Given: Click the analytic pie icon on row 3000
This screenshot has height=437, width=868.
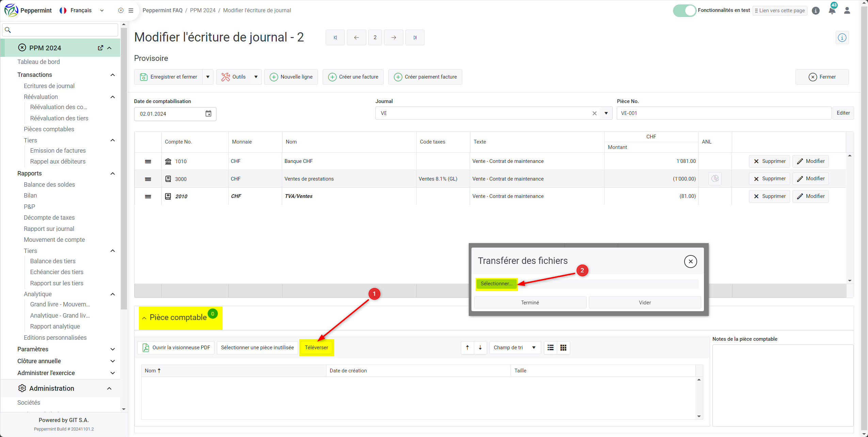Looking at the screenshot, I should click(715, 179).
